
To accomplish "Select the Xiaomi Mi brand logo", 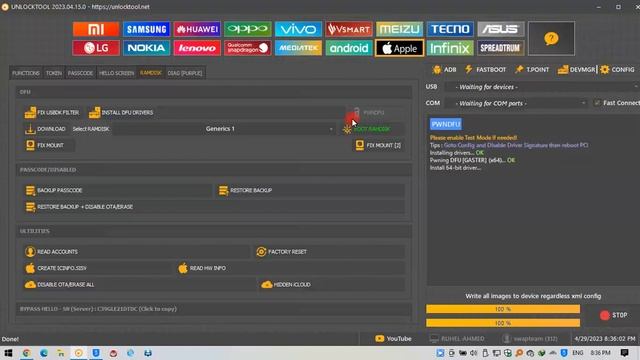I will [x=96, y=29].
